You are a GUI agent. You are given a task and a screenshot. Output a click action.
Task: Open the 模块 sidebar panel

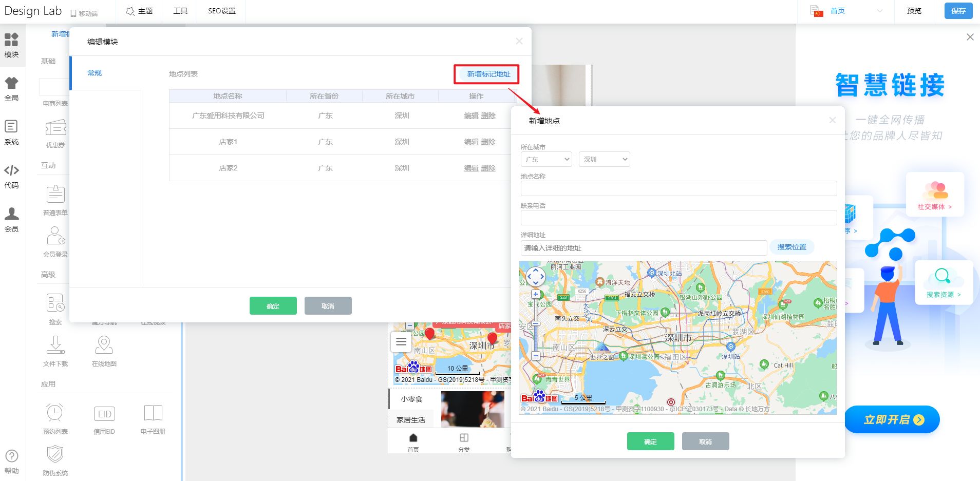(11, 45)
